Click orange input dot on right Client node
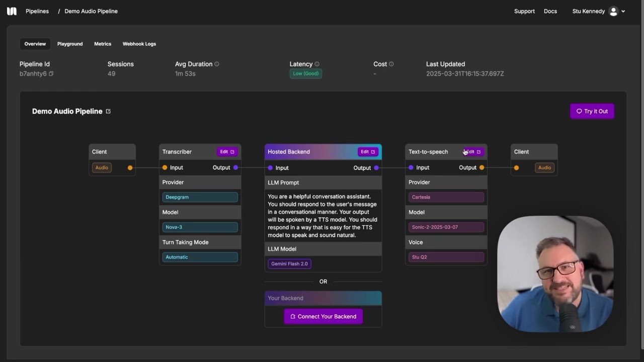 point(516,167)
